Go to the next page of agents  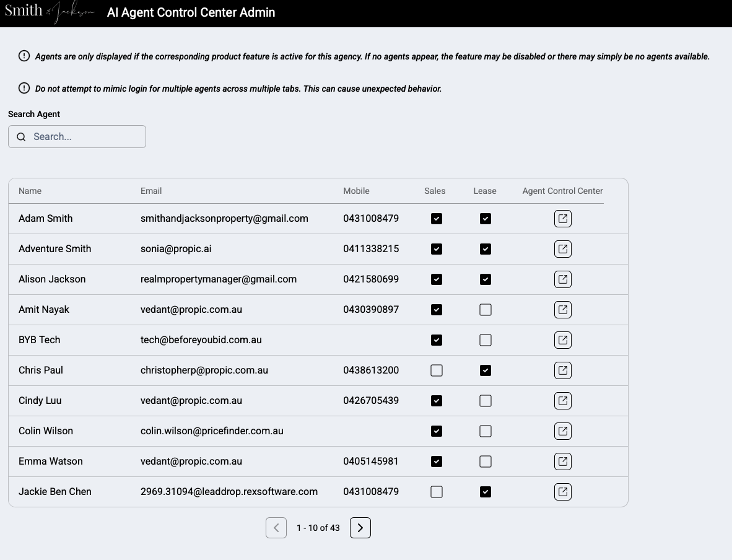pyautogui.click(x=360, y=527)
